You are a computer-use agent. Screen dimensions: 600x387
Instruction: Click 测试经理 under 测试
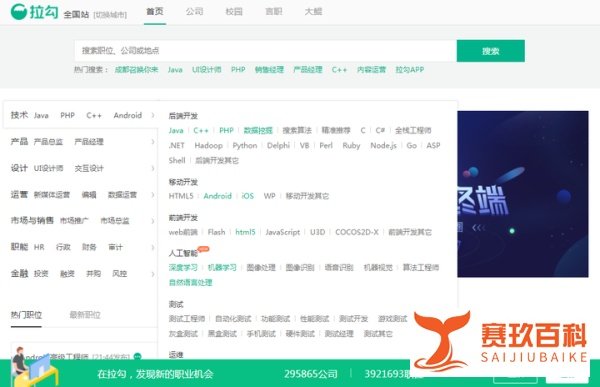339,334
